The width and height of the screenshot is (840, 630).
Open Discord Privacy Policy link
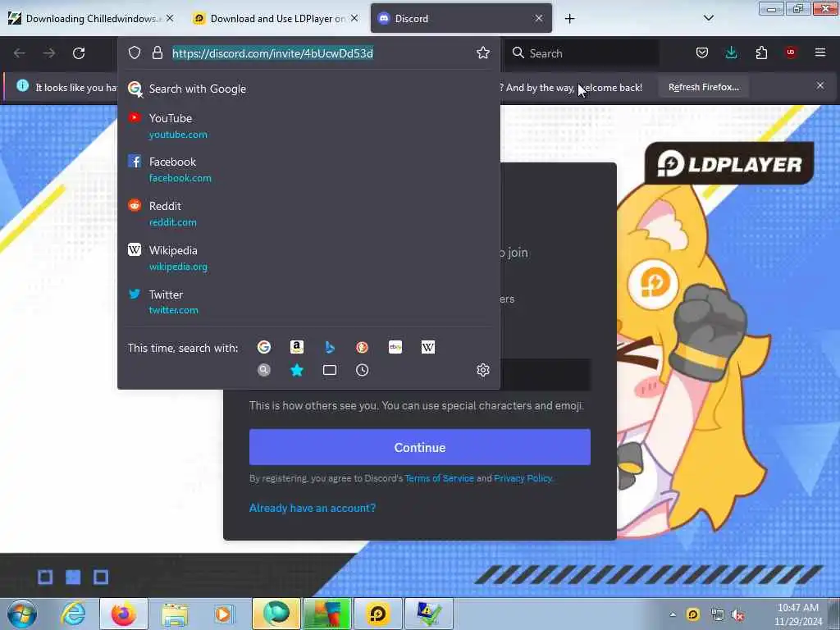click(x=523, y=478)
